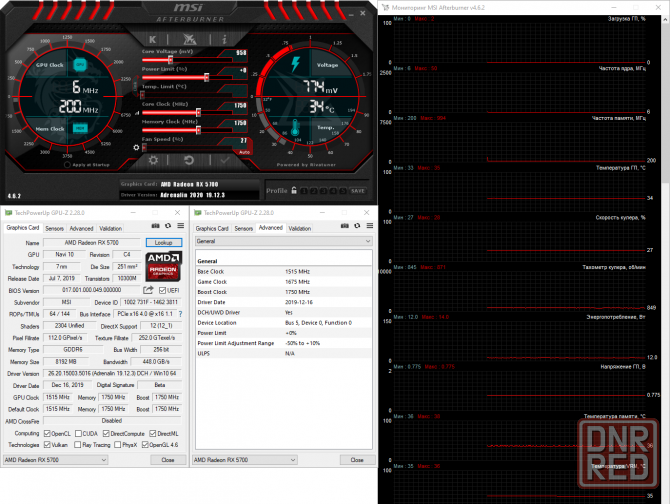Switch to Validation tab in right GPU-Z
The width and height of the screenshot is (670, 504).
click(x=300, y=229)
